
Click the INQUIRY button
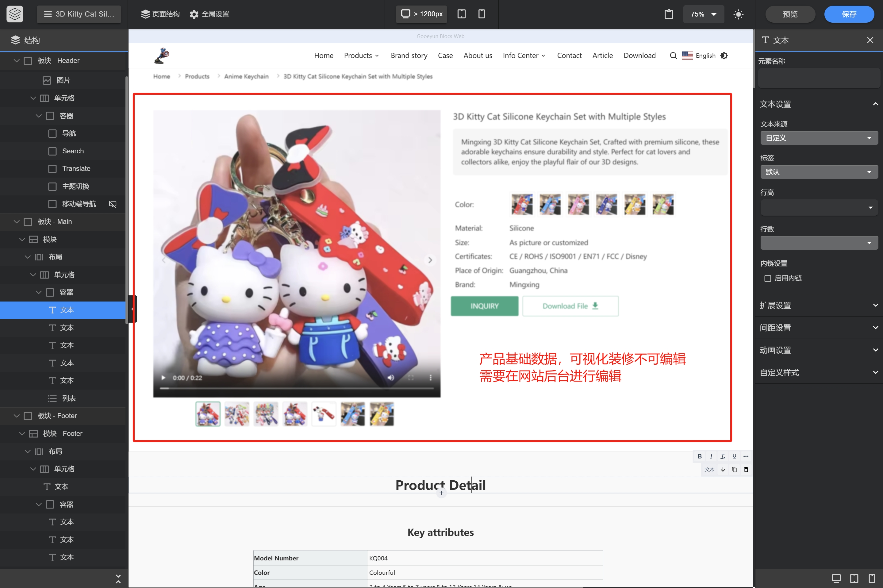point(484,306)
